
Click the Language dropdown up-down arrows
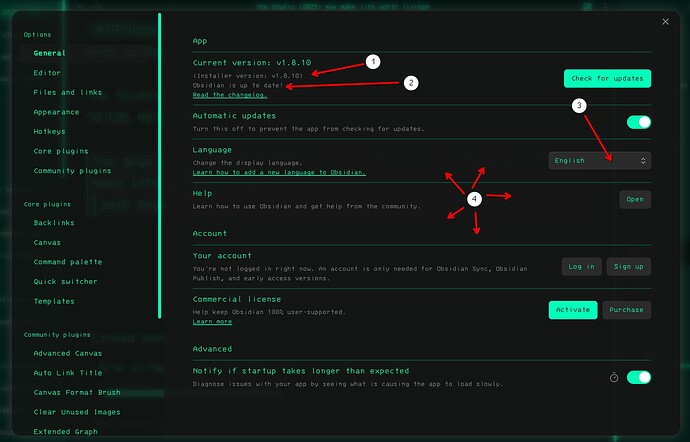coord(643,161)
